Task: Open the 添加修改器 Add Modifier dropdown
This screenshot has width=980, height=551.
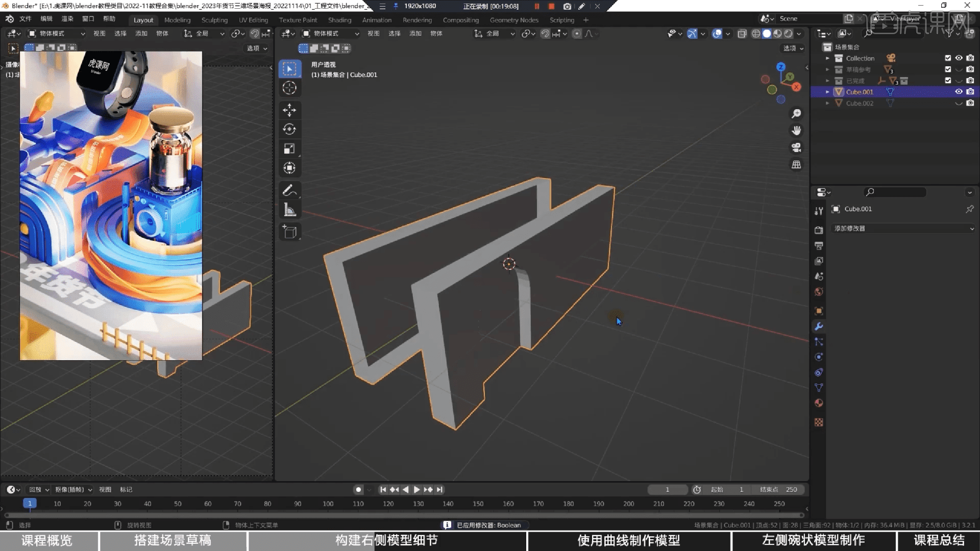Action: (904, 229)
